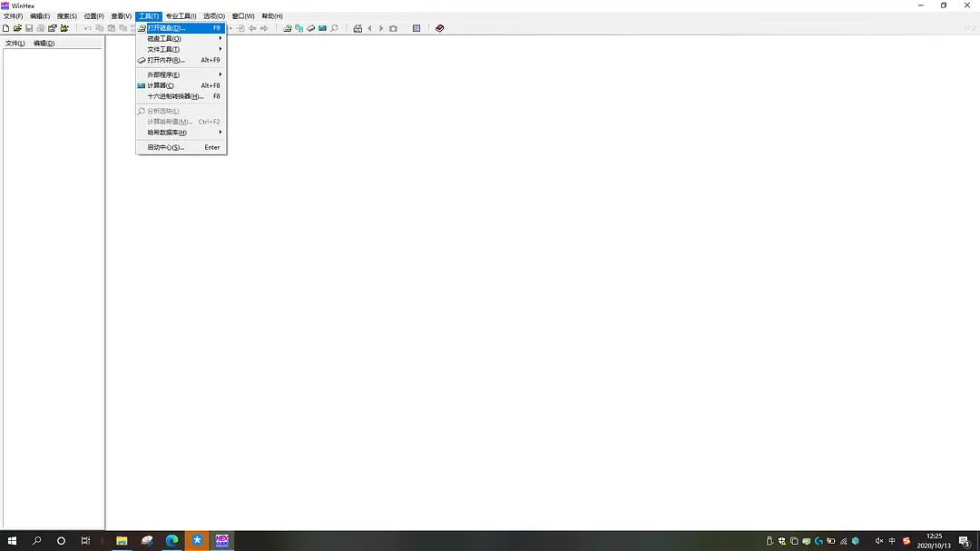Viewport: 980px width, 551px height.
Task: Click the camera icon in the toolbar
Action: [x=393, y=28]
